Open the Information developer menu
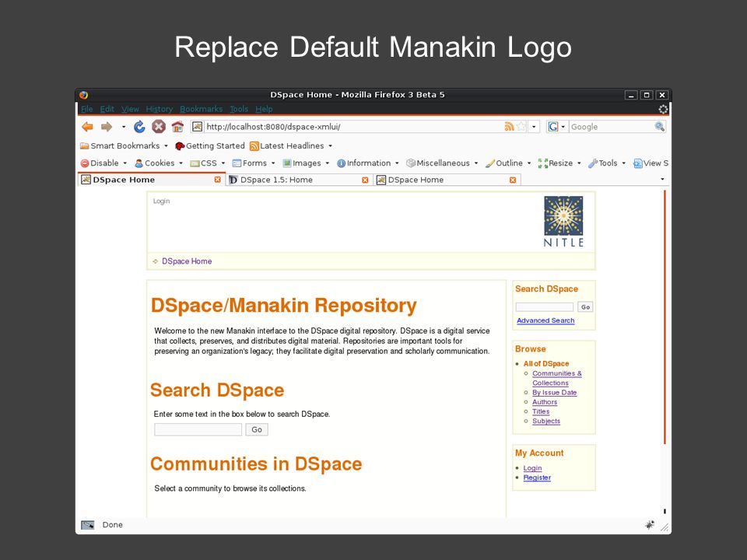Image resolution: width=747 pixels, height=560 pixels. coord(368,163)
